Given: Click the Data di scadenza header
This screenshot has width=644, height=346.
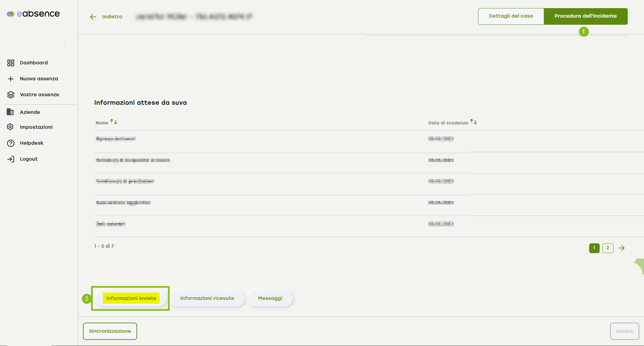Looking at the screenshot, I should pos(448,123).
